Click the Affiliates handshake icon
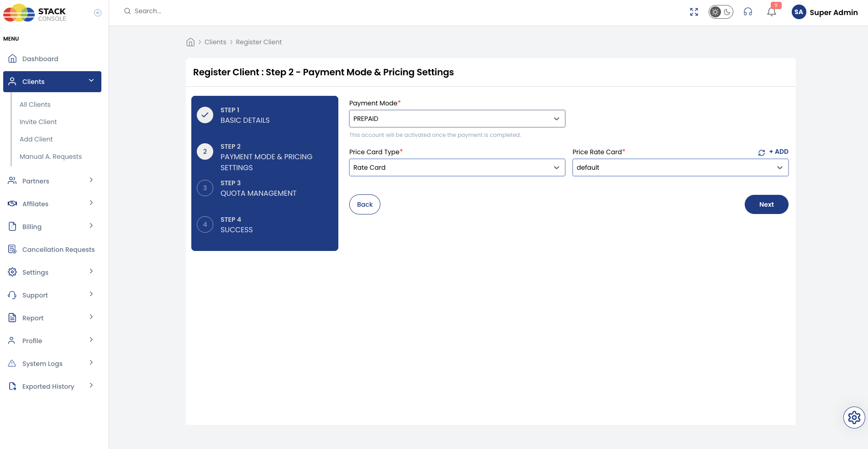 12,204
